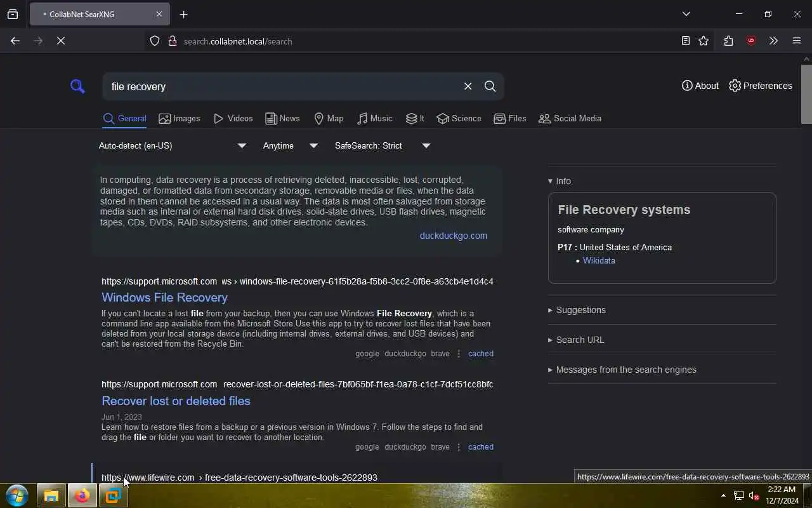
Task: Expand the Search URL section
Action: pos(576,340)
